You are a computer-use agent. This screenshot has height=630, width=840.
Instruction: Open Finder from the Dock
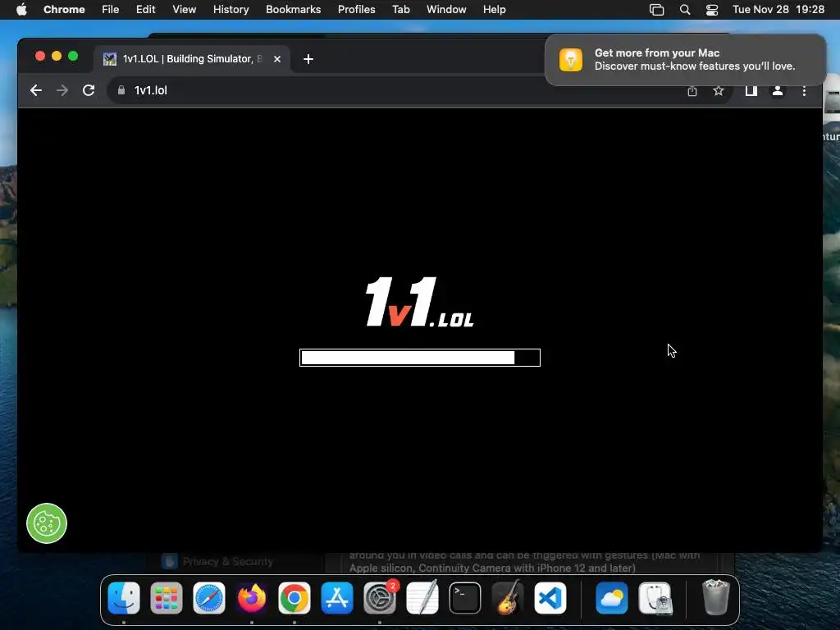(x=124, y=598)
